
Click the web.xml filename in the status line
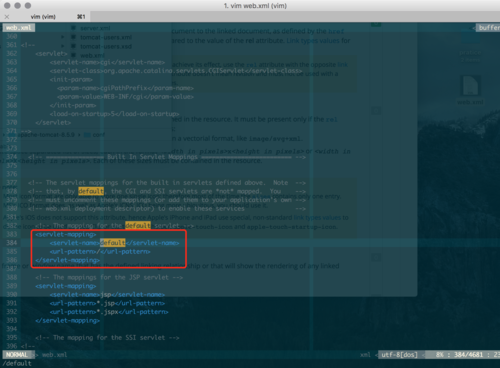coord(54,355)
